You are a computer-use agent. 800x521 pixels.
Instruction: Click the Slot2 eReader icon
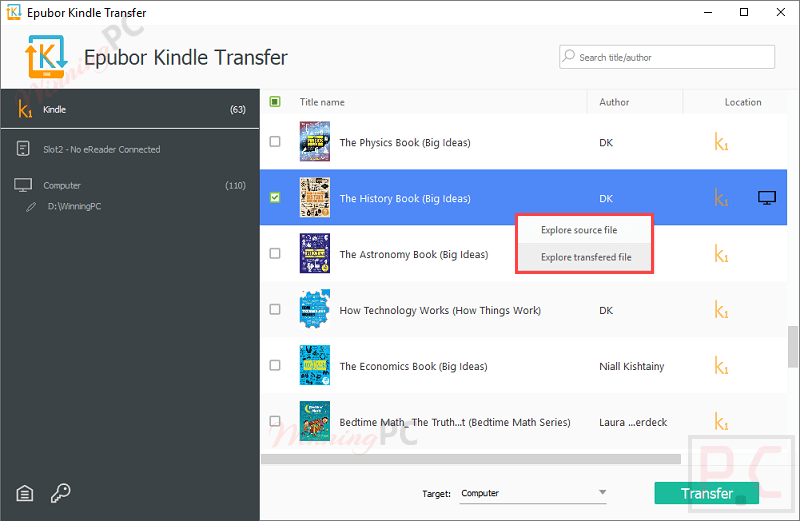tap(23, 148)
